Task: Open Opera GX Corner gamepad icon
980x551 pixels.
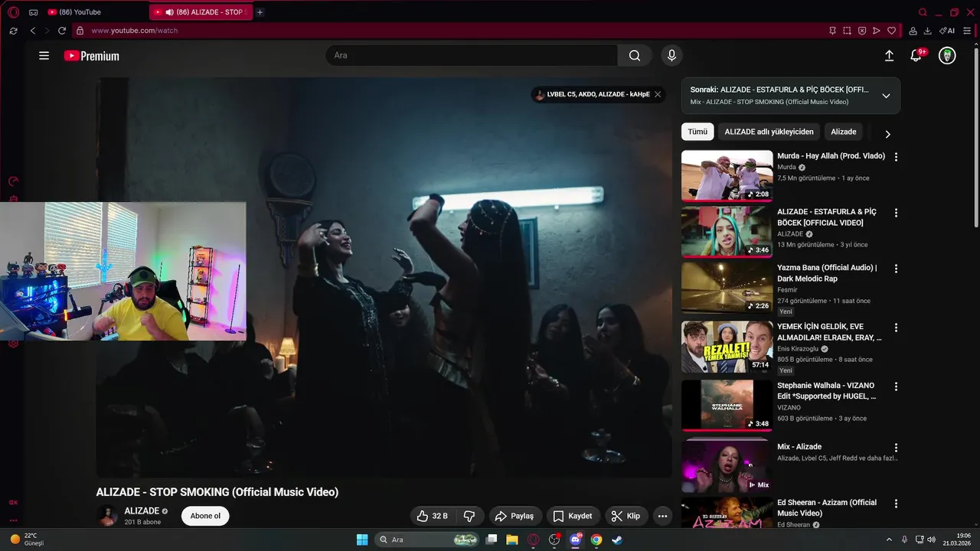Action: [x=33, y=12]
